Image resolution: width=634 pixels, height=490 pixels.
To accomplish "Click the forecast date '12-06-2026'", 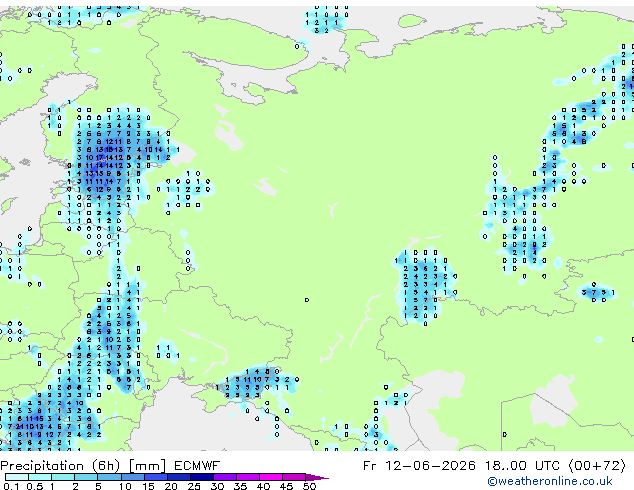I will [x=430, y=466].
